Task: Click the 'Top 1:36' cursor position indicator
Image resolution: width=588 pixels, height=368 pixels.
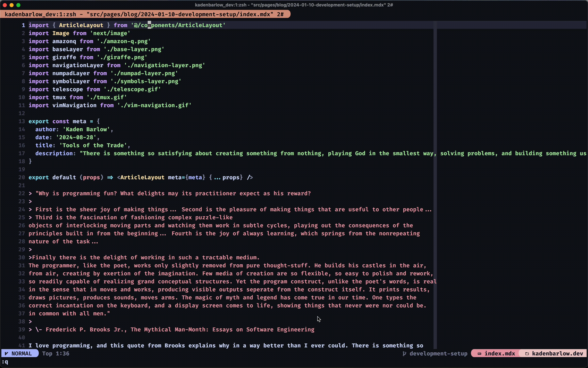Action: click(x=56, y=353)
